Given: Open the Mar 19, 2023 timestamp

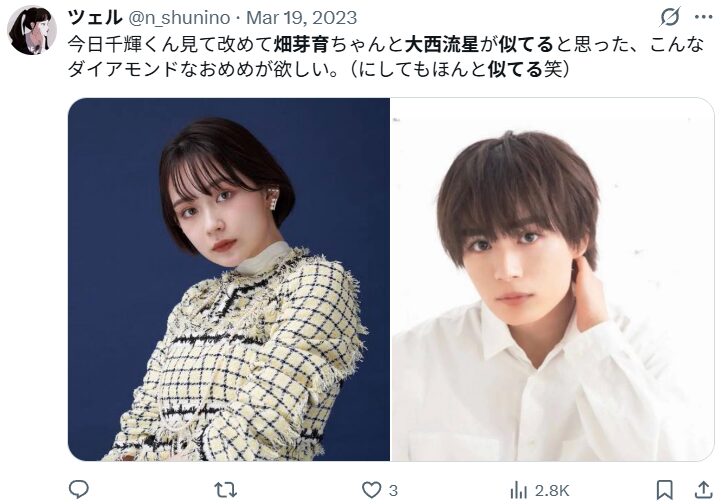Looking at the screenshot, I should (301, 18).
